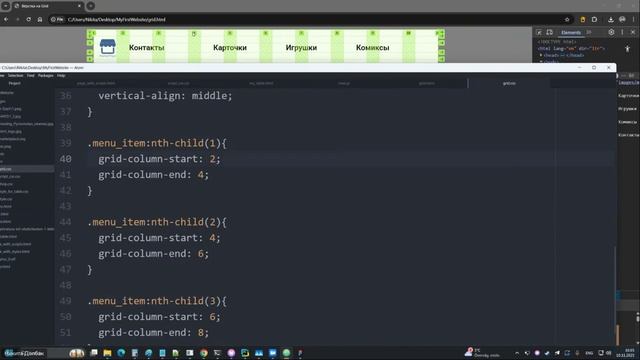The image size is (640, 360).
Task: Click the '.menu_item:nth-child(3){' selector line
Action: tap(157, 301)
